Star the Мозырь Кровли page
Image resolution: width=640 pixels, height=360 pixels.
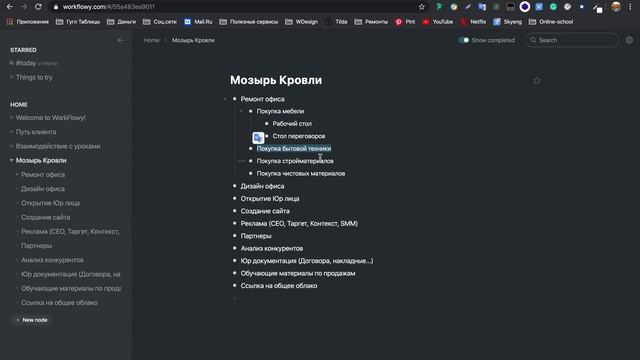(537, 81)
